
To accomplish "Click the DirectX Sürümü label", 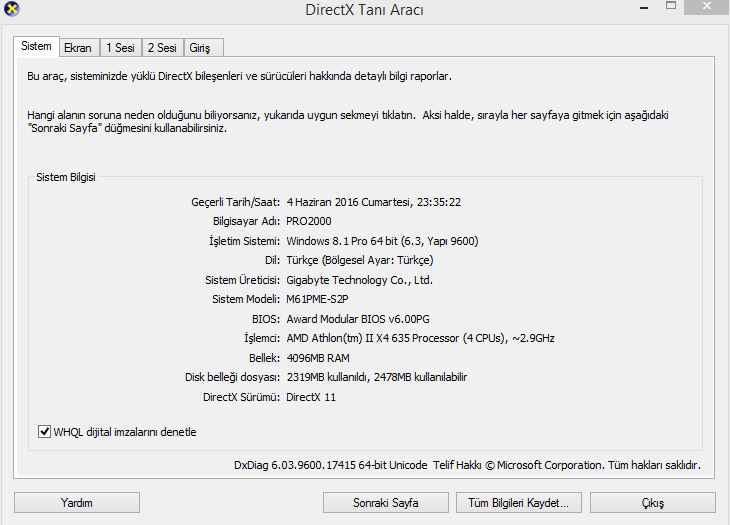I will (241, 397).
